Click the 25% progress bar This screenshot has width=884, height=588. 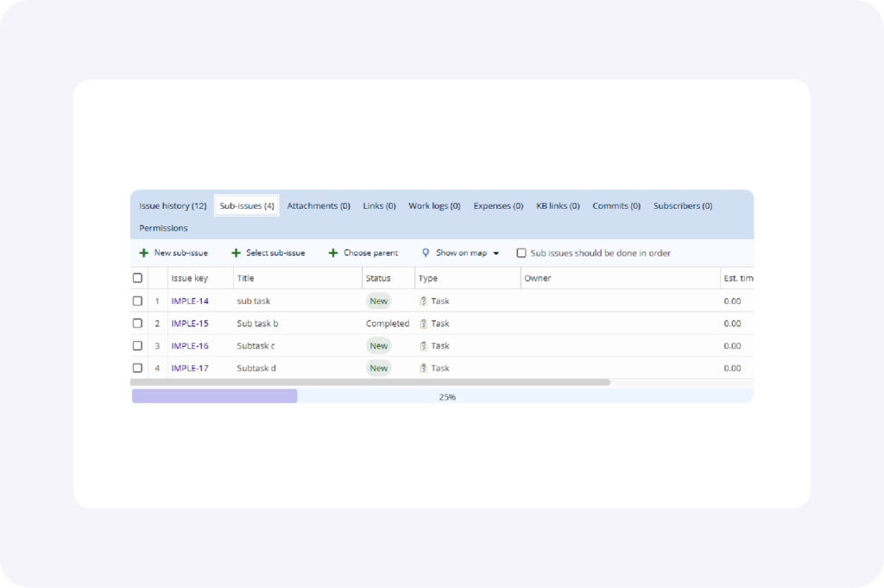443,396
